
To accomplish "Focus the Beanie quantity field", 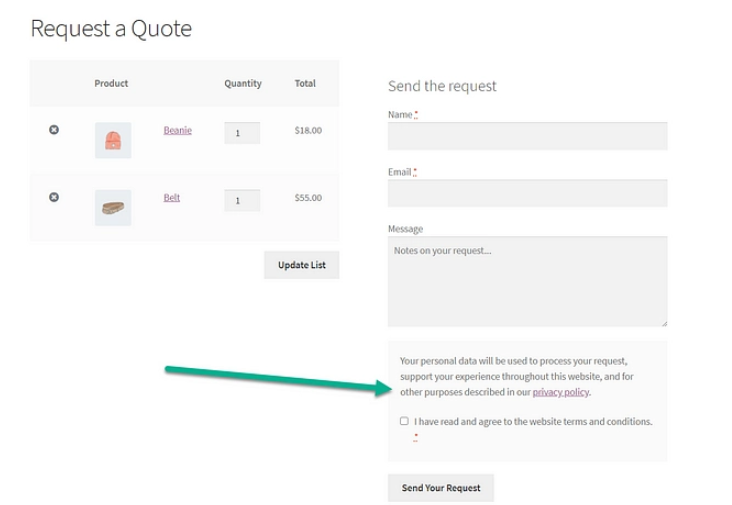I will pyautogui.click(x=241, y=132).
